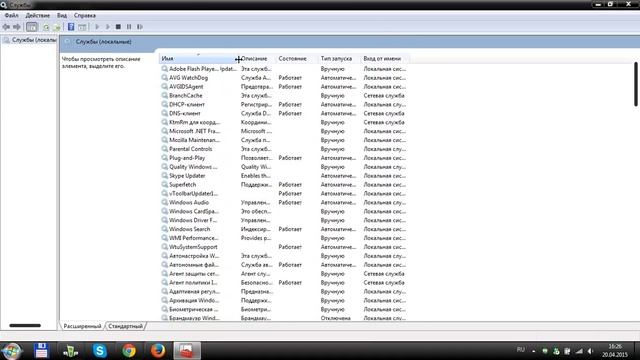
Task: Click the Restart service icon
Action: 140,27
